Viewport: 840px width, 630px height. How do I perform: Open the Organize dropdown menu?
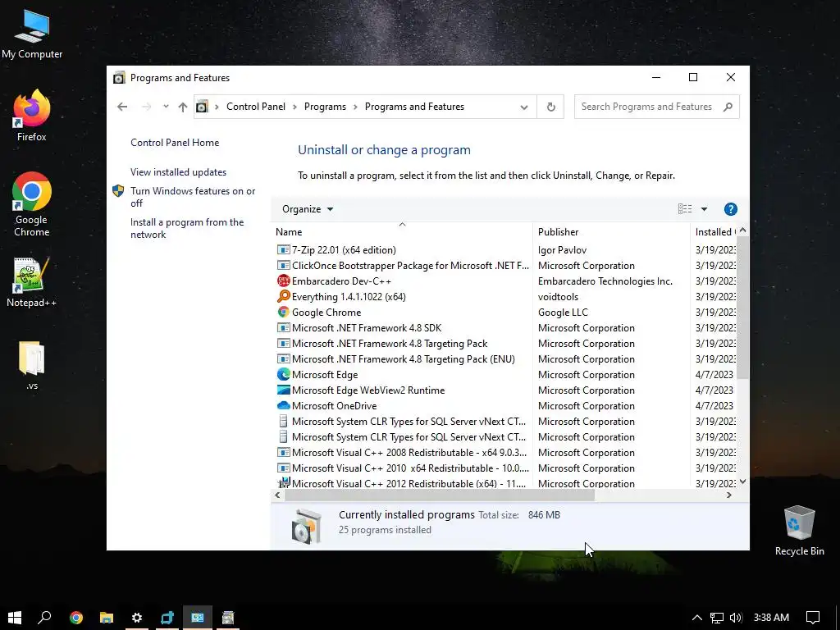pyautogui.click(x=308, y=209)
